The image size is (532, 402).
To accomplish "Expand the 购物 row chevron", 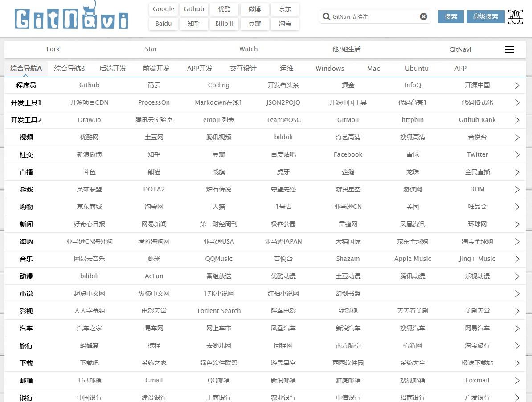I will tap(517, 207).
